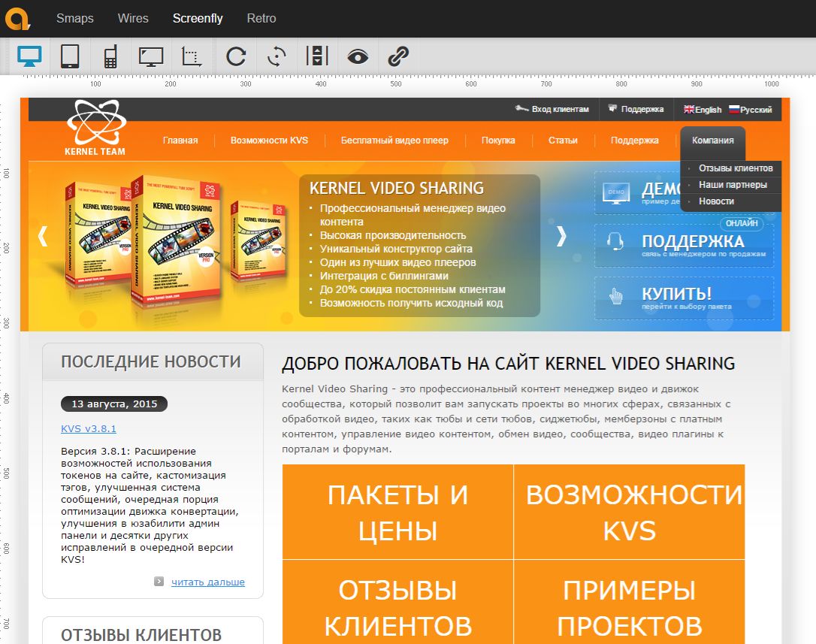Open the Покупка menu item
This screenshot has height=644, width=816.
tap(498, 141)
